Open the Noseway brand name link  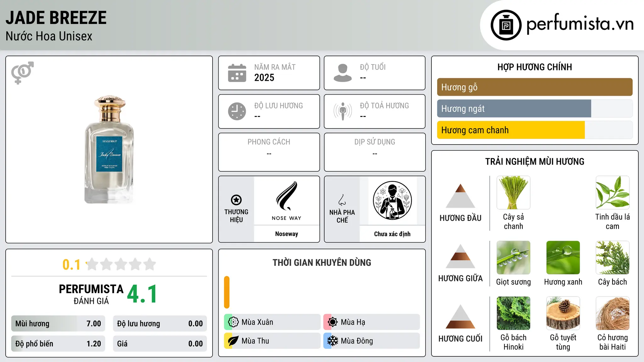pos(286,234)
